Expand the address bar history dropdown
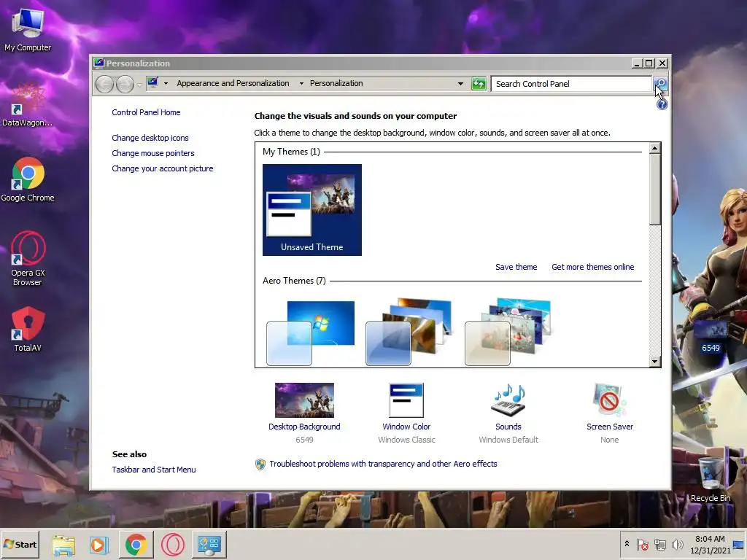 coord(460,84)
